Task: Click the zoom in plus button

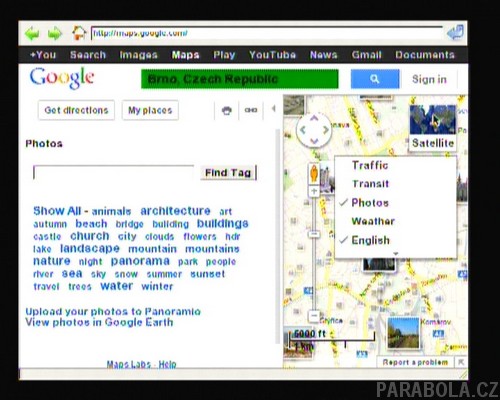Action: (x=314, y=191)
